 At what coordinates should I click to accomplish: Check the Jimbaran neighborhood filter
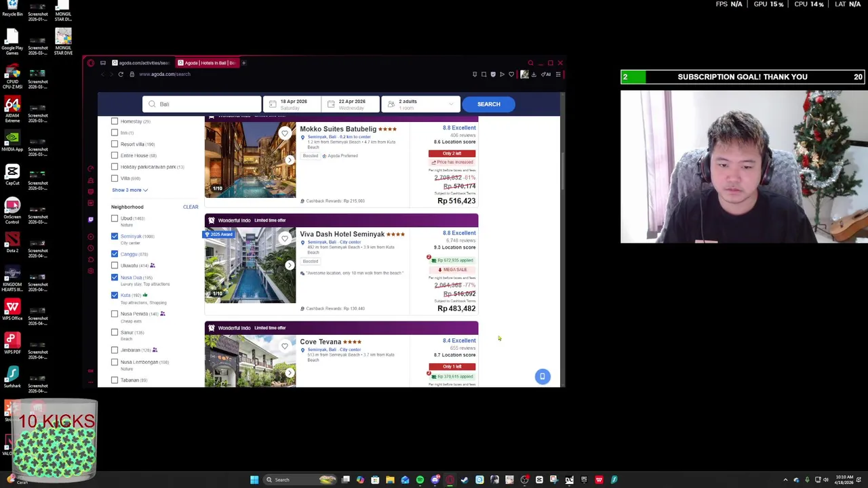pyautogui.click(x=115, y=350)
